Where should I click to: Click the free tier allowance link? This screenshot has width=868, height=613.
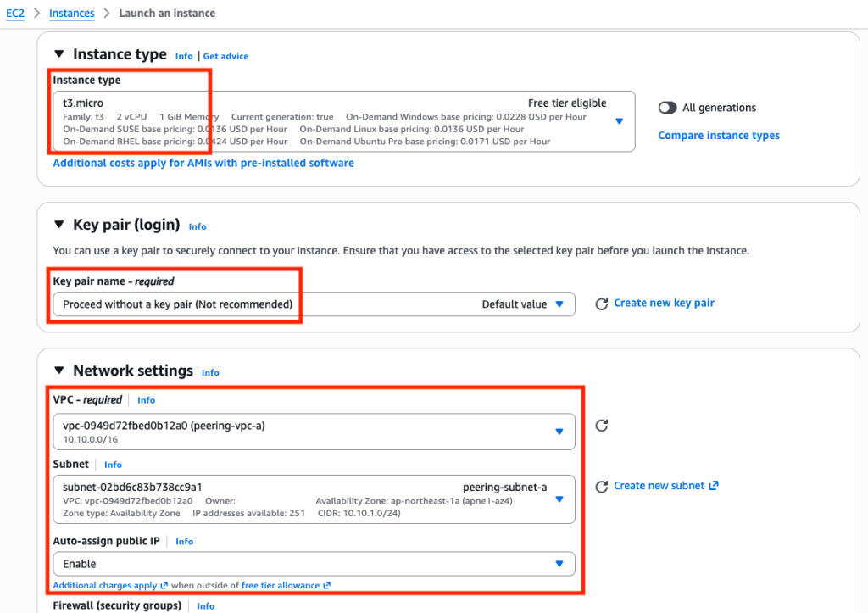[x=281, y=585]
